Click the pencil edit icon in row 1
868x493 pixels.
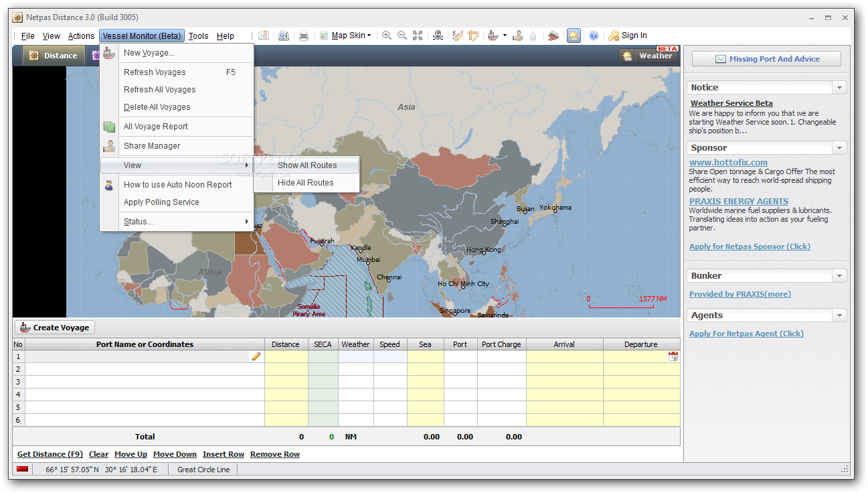tap(256, 357)
